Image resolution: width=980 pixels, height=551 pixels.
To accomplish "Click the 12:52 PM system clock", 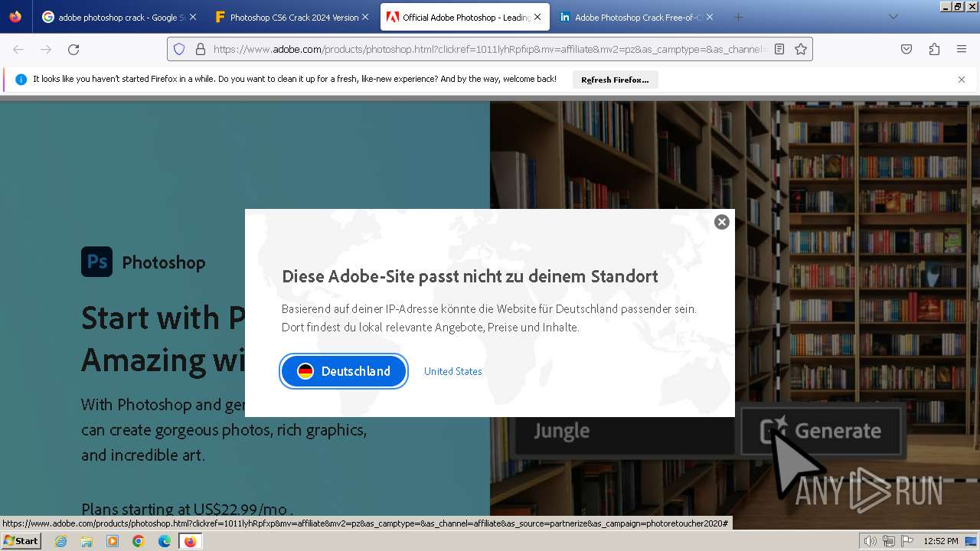I will tap(941, 541).
